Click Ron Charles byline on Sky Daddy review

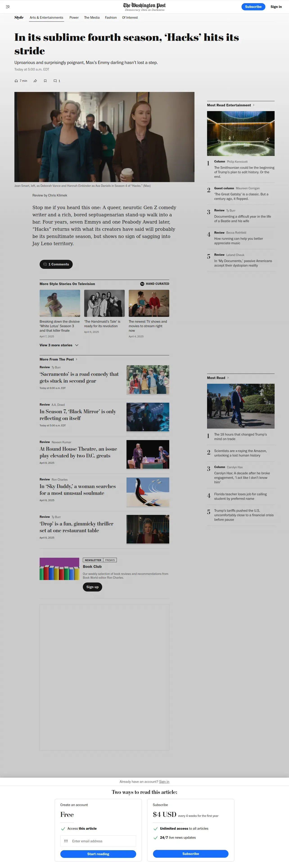60,480
